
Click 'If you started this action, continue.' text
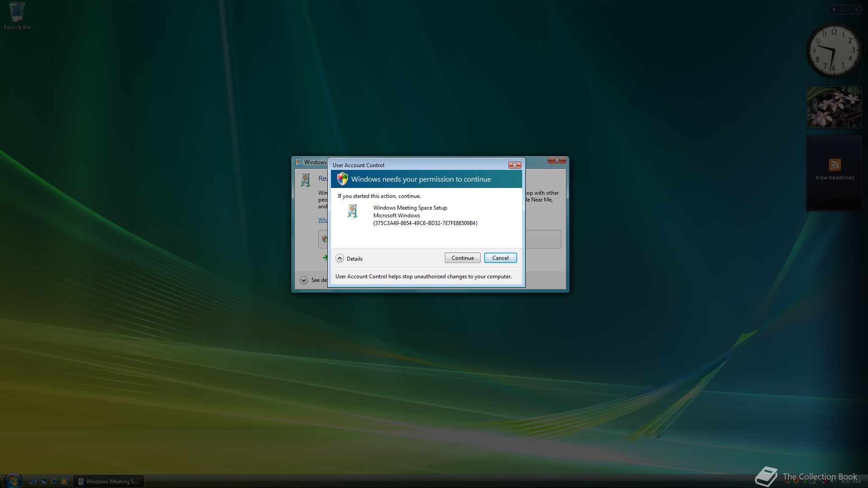(379, 196)
